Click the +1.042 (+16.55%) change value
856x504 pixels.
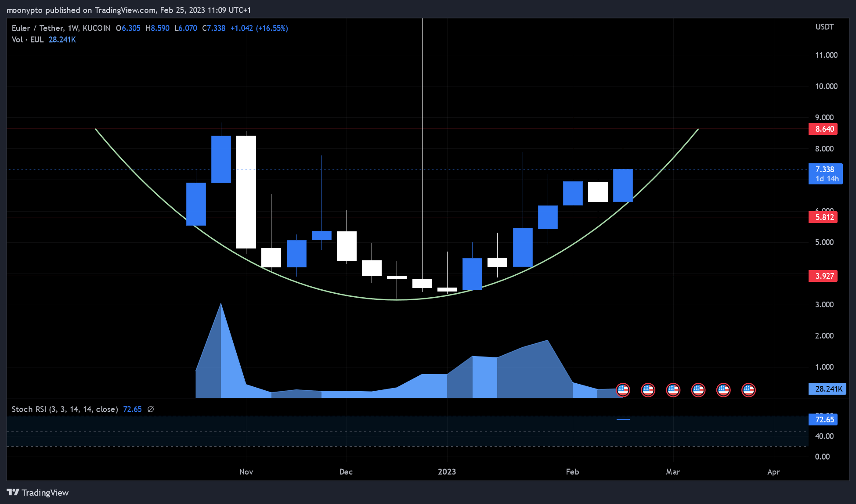pos(259,28)
